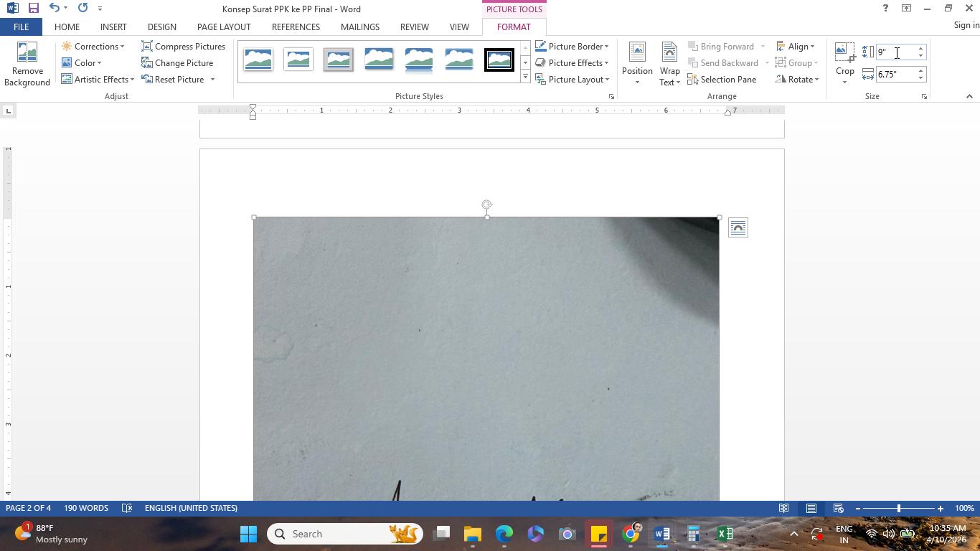Open the FILE tab

21,27
